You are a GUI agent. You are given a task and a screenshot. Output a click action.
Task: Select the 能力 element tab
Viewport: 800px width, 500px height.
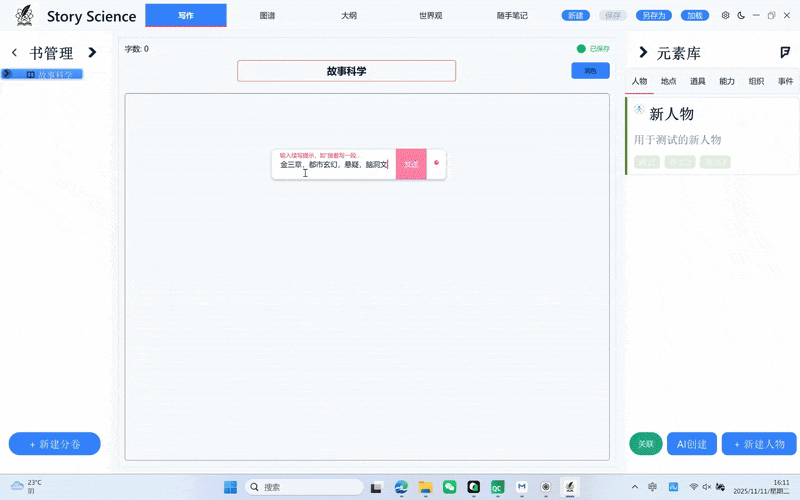(x=727, y=81)
